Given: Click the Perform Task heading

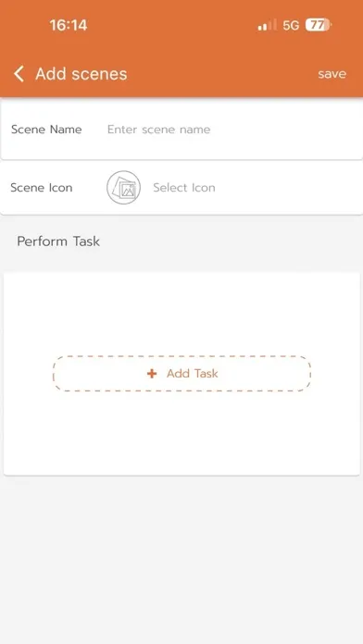Looking at the screenshot, I should (58, 241).
